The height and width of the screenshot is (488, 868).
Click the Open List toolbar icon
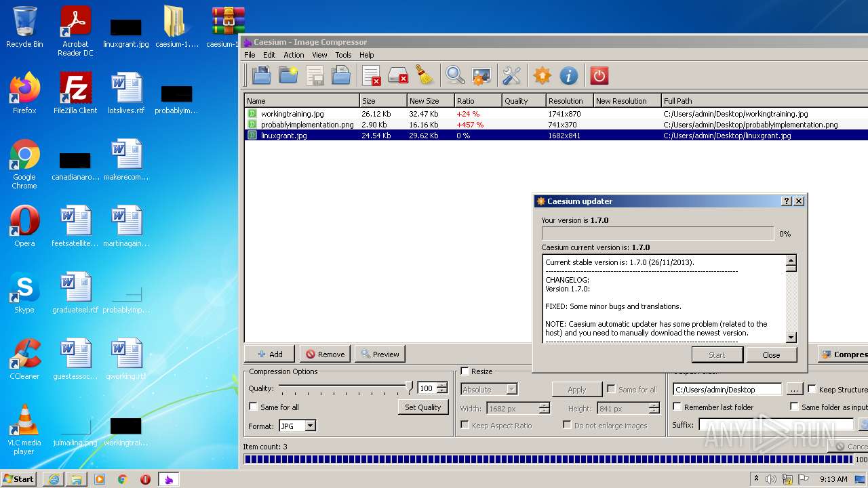point(341,75)
